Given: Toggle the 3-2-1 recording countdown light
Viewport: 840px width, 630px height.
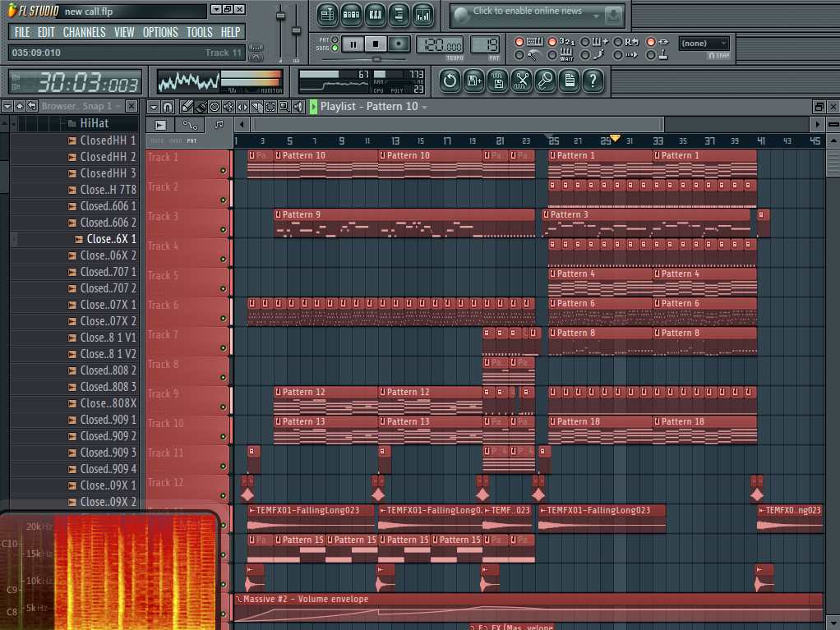Looking at the screenshot, I should coord(552,42).
